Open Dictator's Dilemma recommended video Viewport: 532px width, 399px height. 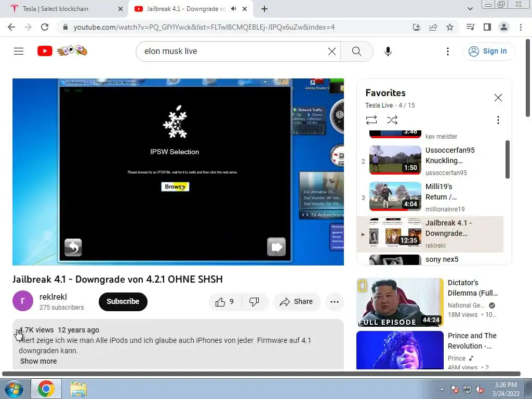tap(400, 302)
